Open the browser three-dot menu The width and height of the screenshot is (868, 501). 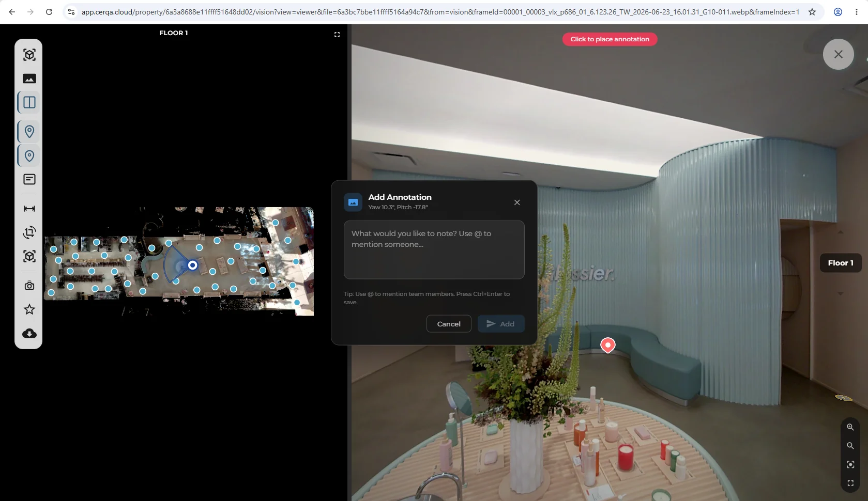[x=857, y=12]
